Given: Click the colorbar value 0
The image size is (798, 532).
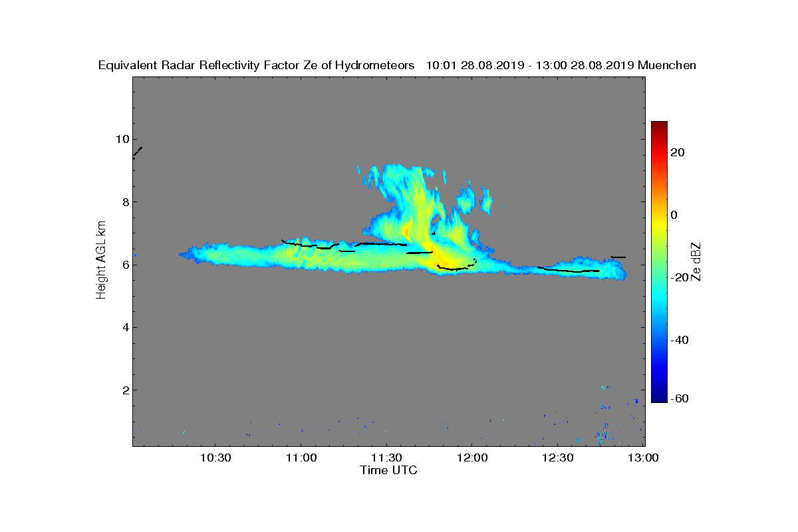Looking at the screenshot, I should coord(675,215).
